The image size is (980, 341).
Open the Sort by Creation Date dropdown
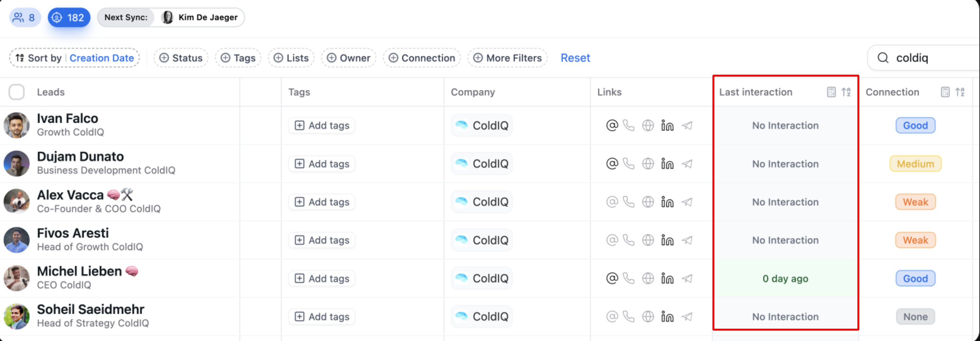click(75, 58)
